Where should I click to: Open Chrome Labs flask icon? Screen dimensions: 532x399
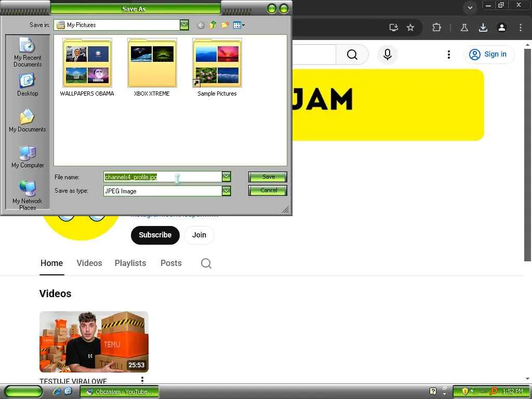pos(464,28)
